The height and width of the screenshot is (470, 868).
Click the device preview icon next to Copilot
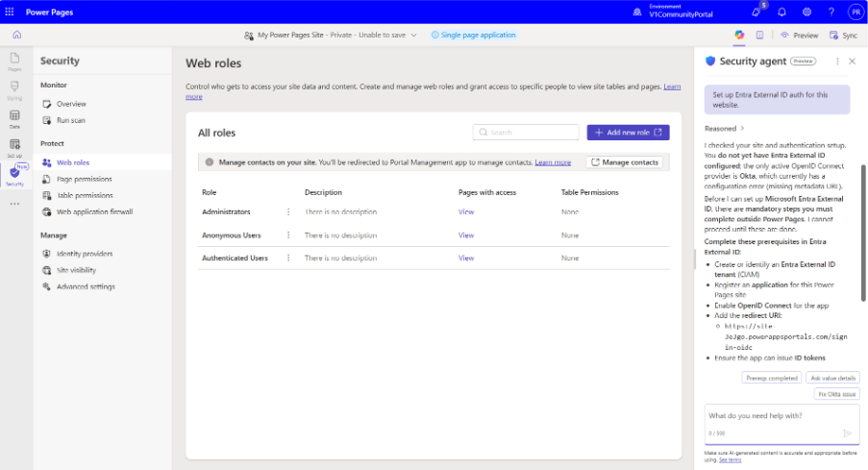[759, 35]
